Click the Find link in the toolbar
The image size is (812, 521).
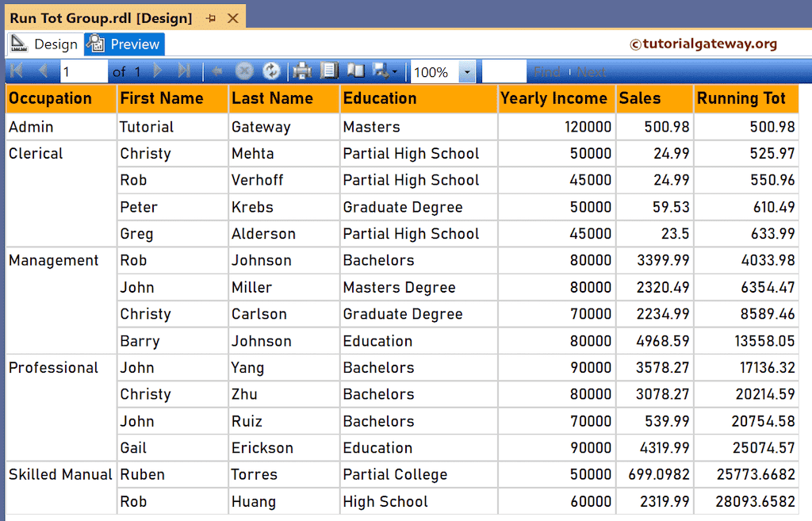point(547,71)
